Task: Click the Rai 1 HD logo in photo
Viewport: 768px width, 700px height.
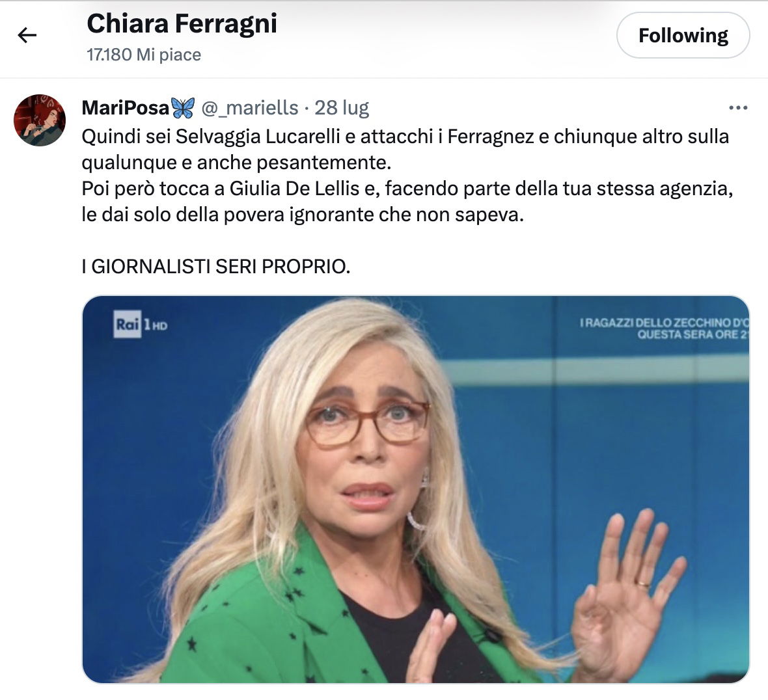Action: tap(140, 324)
